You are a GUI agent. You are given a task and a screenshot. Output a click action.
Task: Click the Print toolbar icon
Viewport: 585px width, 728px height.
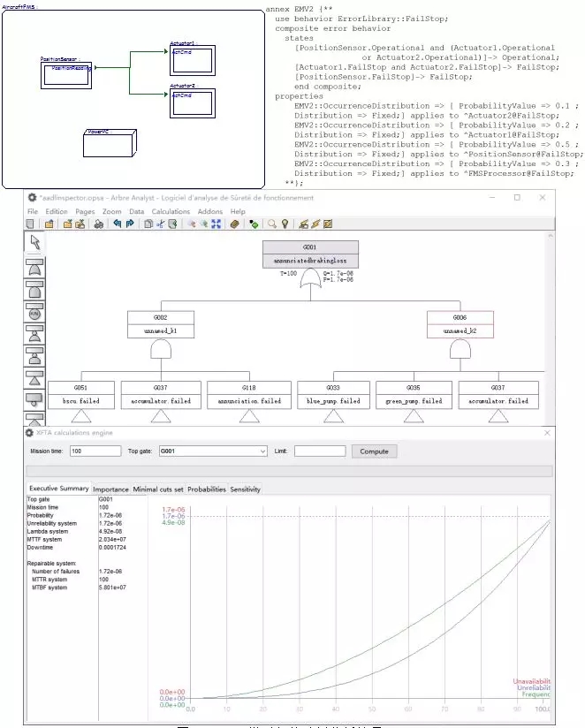pos(98,224)
